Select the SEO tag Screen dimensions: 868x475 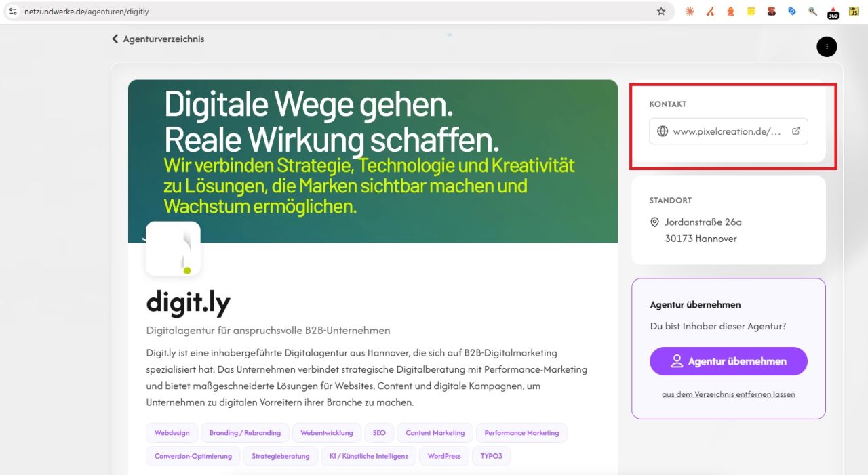[379, 433]
